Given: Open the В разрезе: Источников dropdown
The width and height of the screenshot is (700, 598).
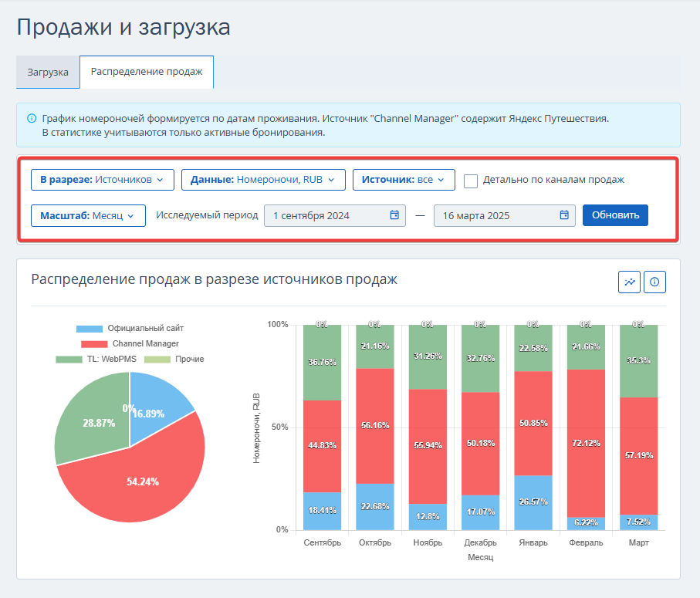Looking at the screenshot, I should (x=102, y=180).
